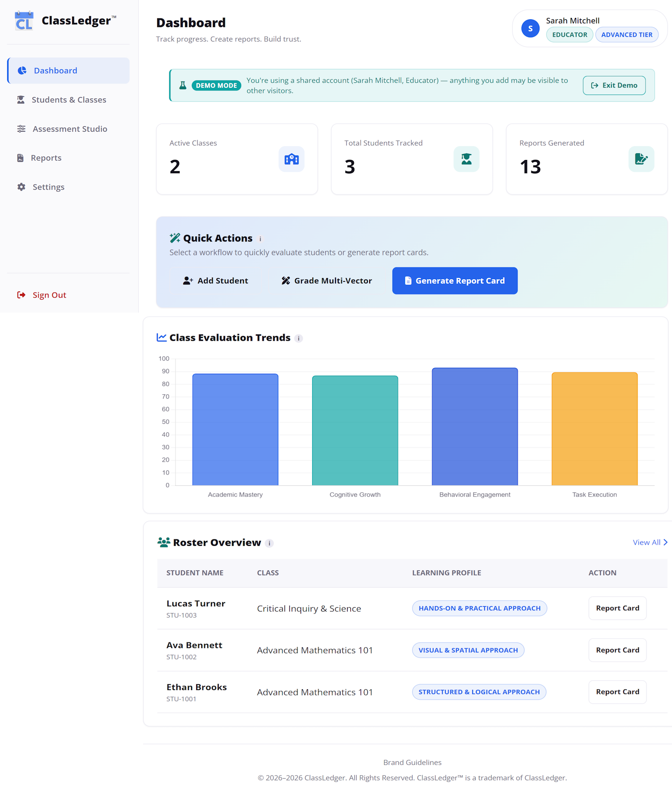The width and height of the screenshot is (672, 798).
Task: Click the Educator role badge
Action: point(569,35)
